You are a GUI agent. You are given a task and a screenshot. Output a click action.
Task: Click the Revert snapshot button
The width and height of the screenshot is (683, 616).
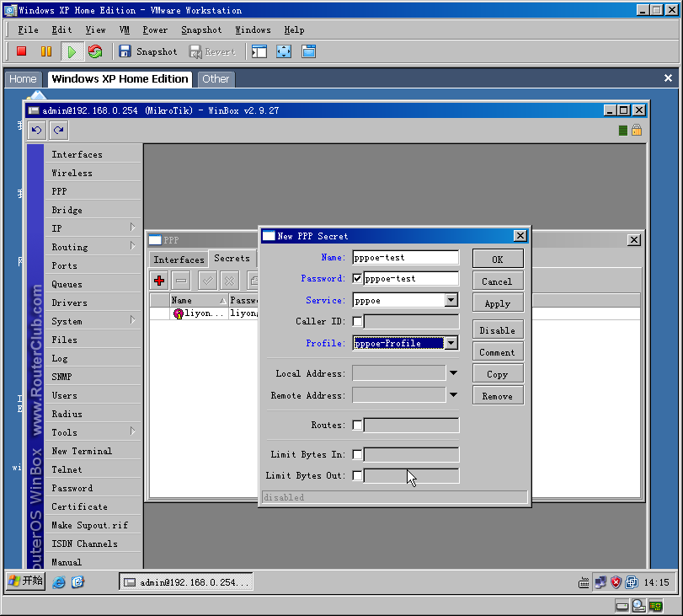coord(212,52)
